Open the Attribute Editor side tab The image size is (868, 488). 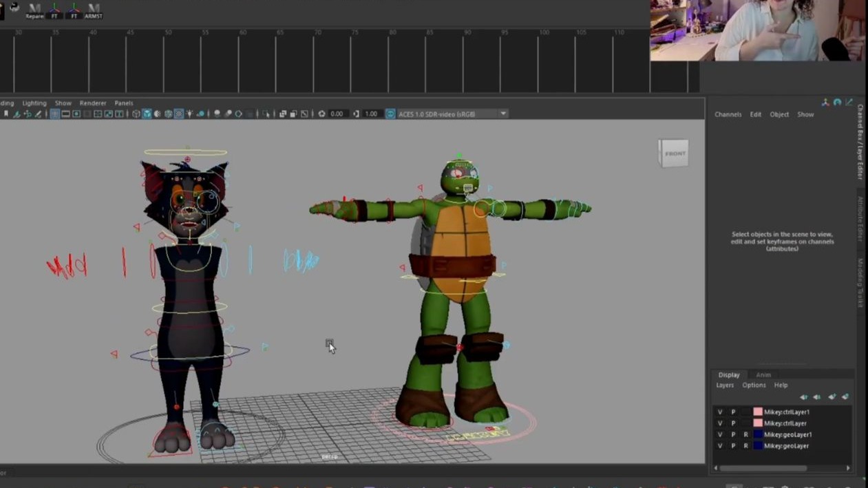(860, 219)
